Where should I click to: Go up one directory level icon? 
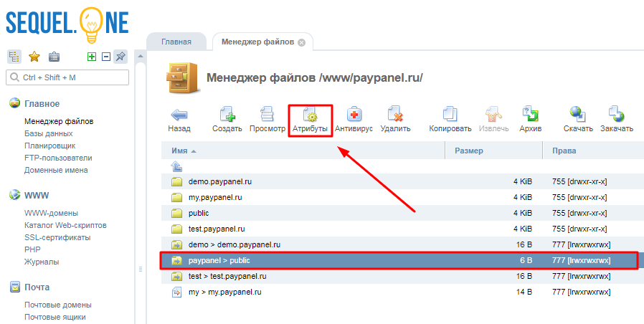[x=176, y=166]
